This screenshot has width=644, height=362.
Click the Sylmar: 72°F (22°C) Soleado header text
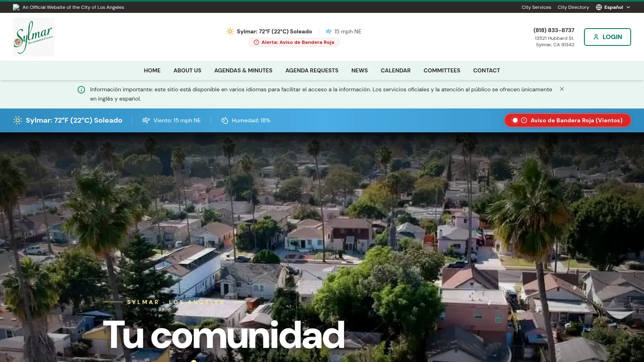coord(274,31)
